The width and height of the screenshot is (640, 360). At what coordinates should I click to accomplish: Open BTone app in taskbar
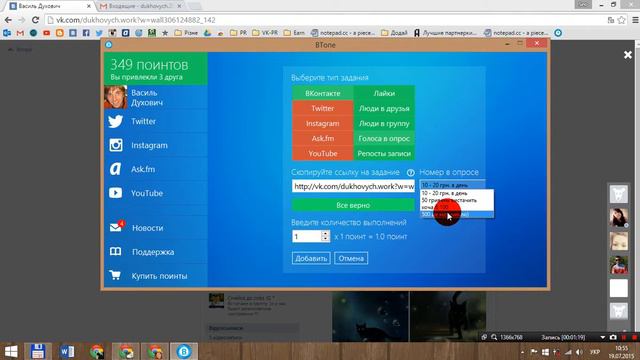184,351
